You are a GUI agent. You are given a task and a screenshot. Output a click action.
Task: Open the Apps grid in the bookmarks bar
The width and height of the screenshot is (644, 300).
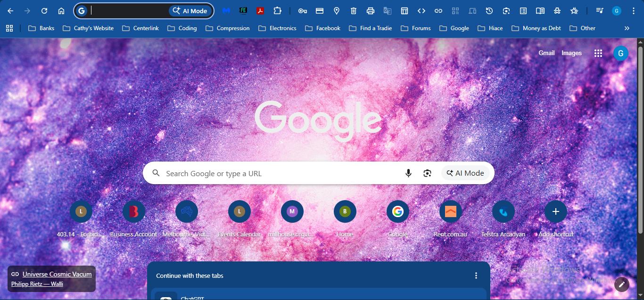tap(9, 28)
